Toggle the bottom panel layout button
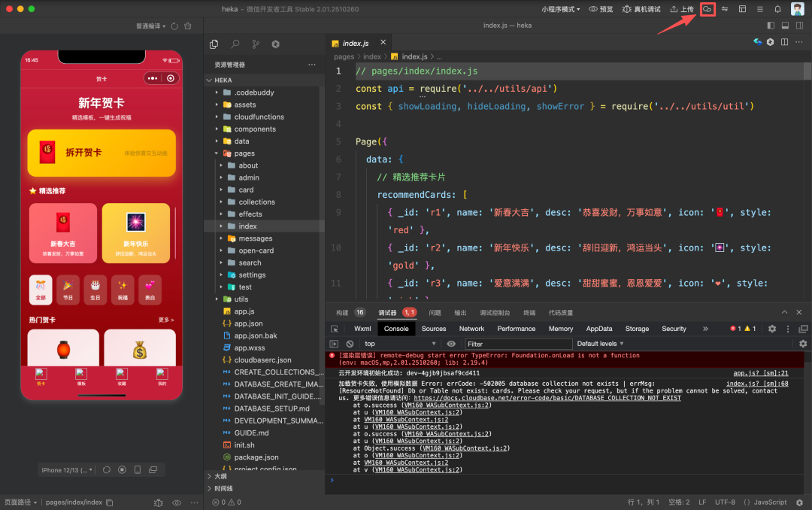 (x=786, y=26)
